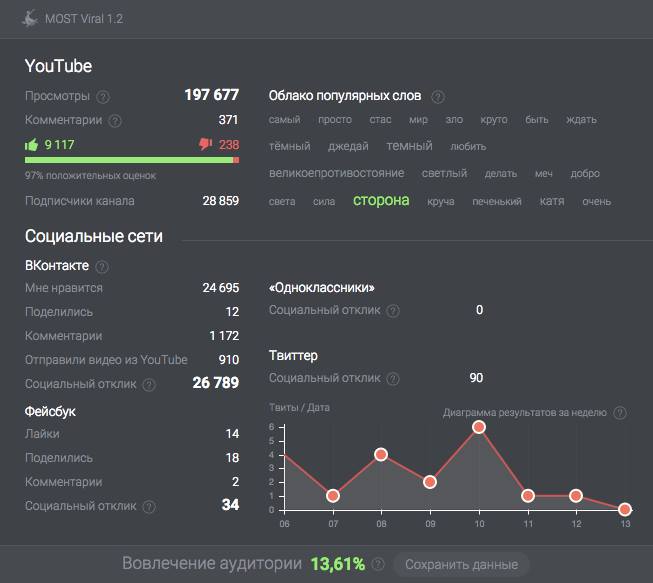Click word стас in word cloud

380,120
